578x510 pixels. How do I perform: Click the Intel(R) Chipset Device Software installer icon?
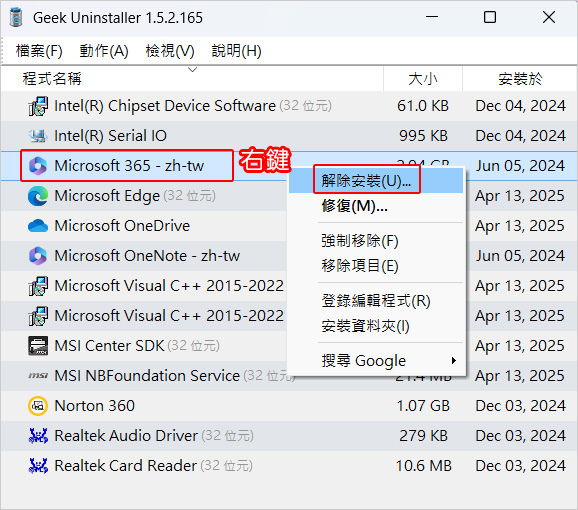coord(38,106)
